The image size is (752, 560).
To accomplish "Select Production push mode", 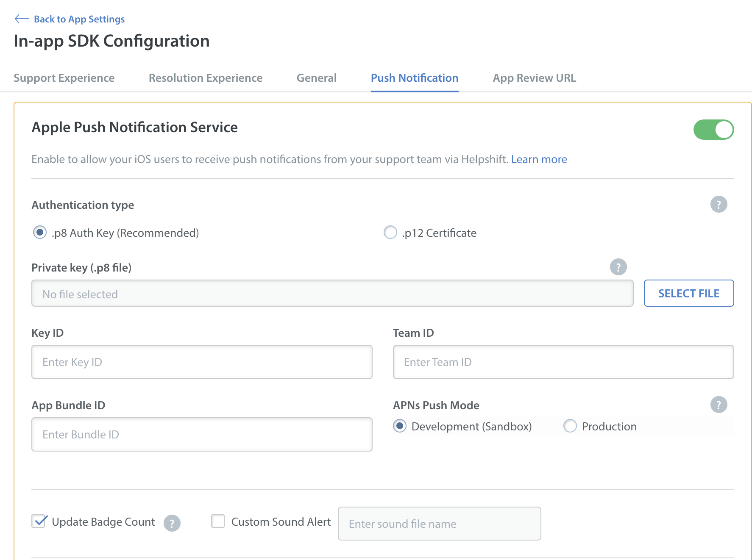I will pyautogui.click(x=570, y=426).
